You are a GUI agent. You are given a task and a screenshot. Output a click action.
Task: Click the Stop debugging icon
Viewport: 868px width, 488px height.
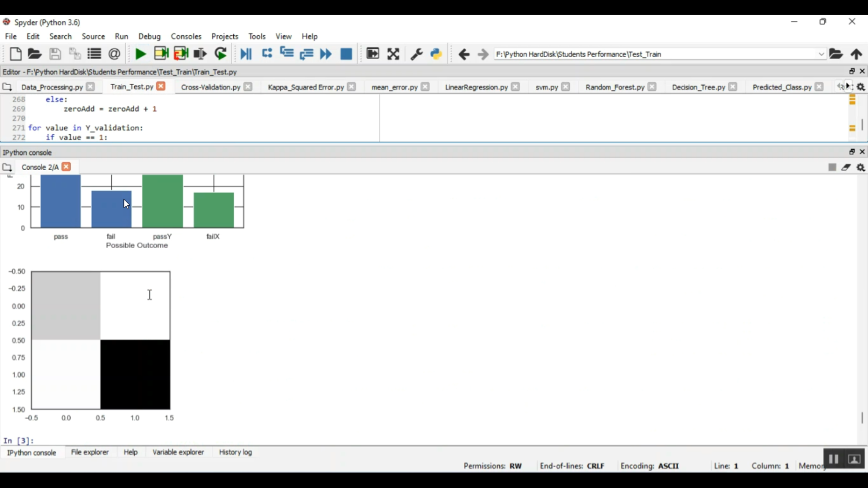(345, 54)
